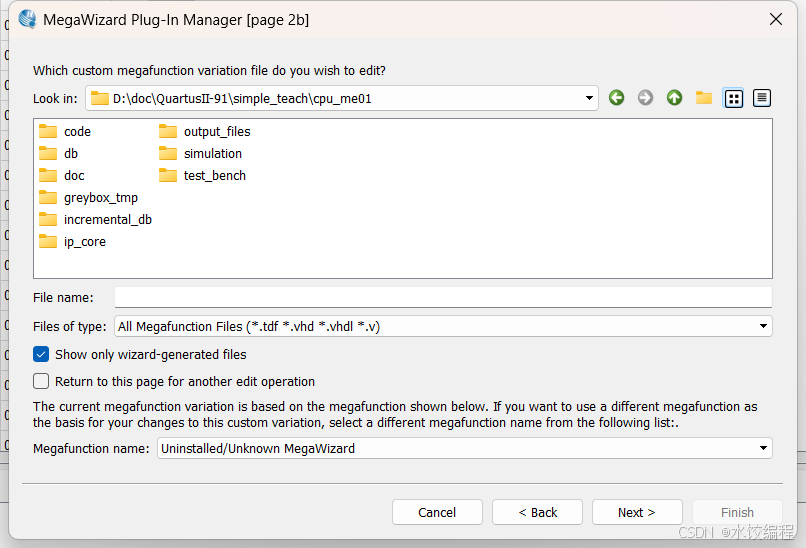Select the incremental_db folder icon
806x548 pixels.
pyautogui.click(x=48, y=220)
